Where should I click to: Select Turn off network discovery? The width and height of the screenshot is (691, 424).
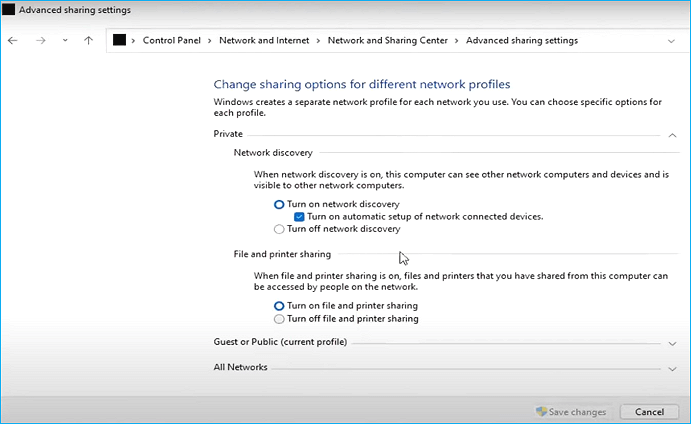[x=279, y=229]
